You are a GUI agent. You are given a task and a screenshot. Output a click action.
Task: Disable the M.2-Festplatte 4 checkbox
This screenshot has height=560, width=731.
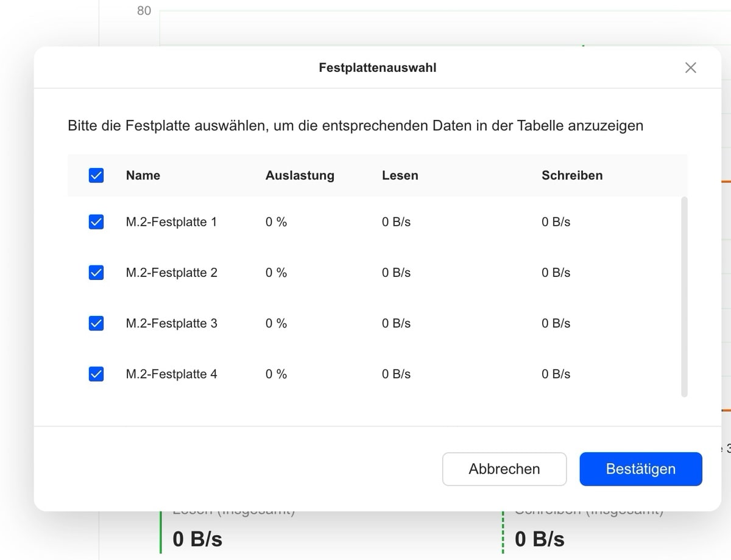(96, 374)
